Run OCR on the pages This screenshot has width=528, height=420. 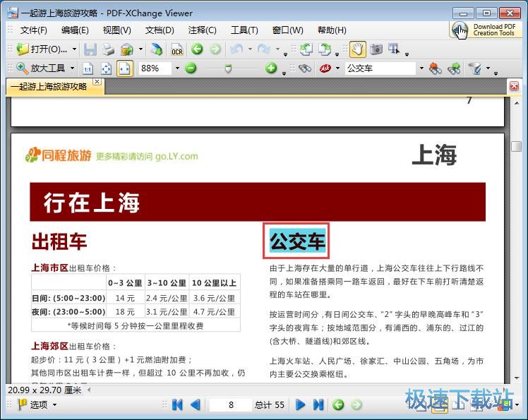(x=176, y=49)
